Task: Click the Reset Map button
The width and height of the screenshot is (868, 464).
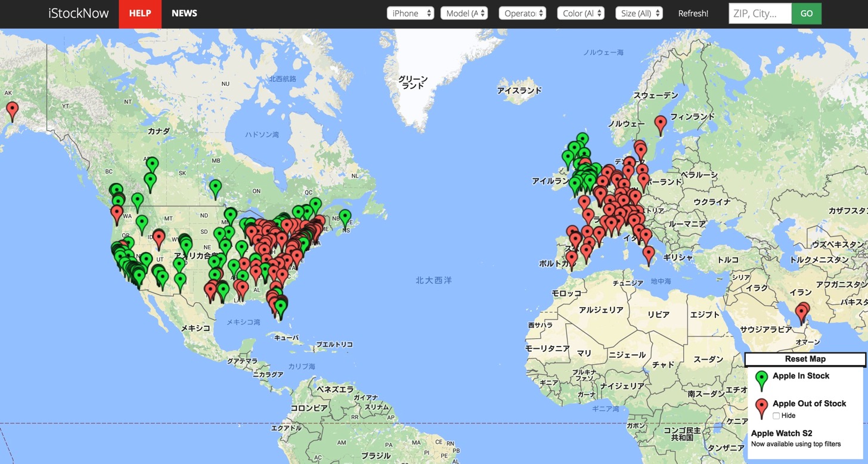Action: 805,359
